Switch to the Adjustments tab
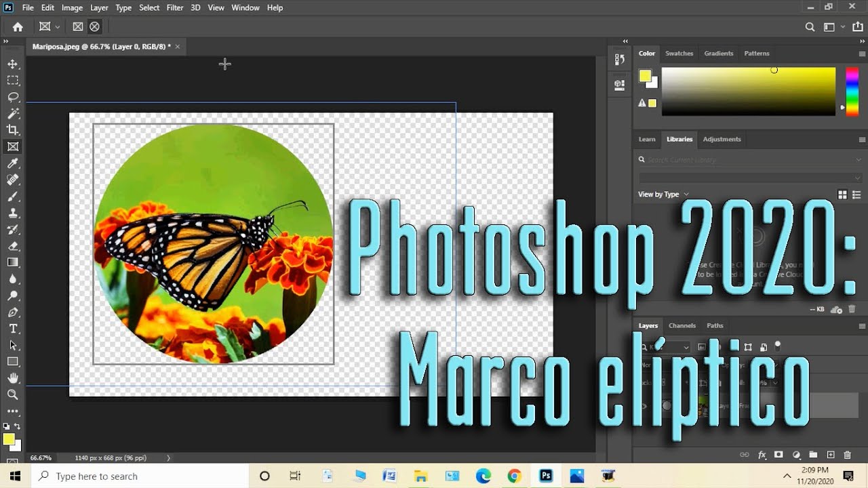Viewport: 868px width, 488px height. pos(722,139)
